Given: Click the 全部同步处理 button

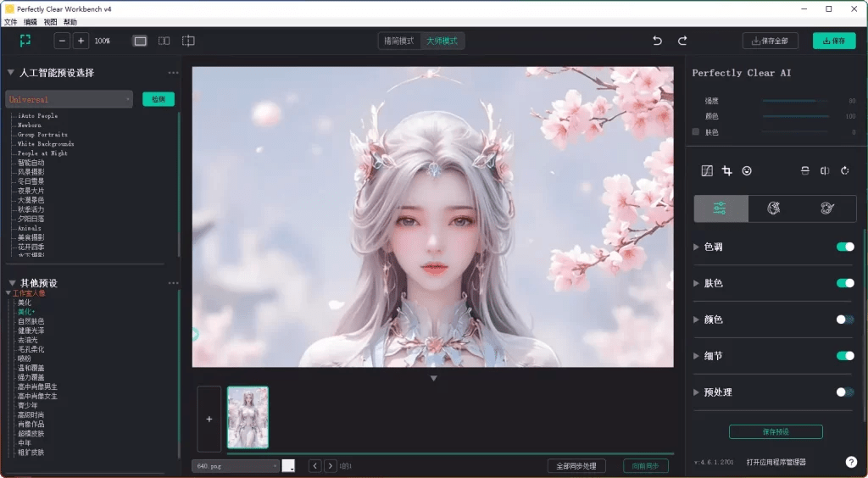Looking at the screenshot, I should pos(576,466).
